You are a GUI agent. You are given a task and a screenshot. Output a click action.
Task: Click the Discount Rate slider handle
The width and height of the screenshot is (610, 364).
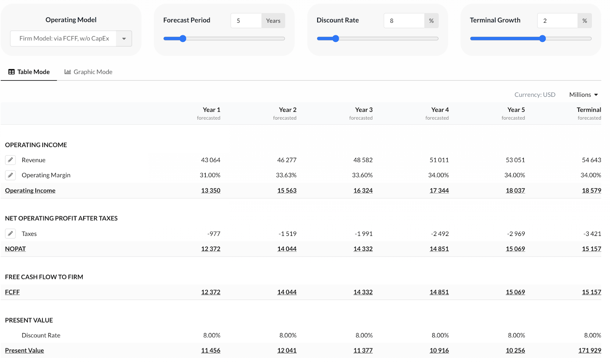coord(335,38)
